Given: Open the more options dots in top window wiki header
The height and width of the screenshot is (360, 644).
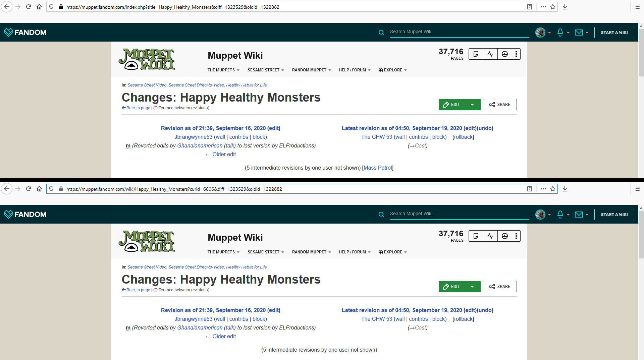Looking at the screenshot, I should (x=516, y=54).
